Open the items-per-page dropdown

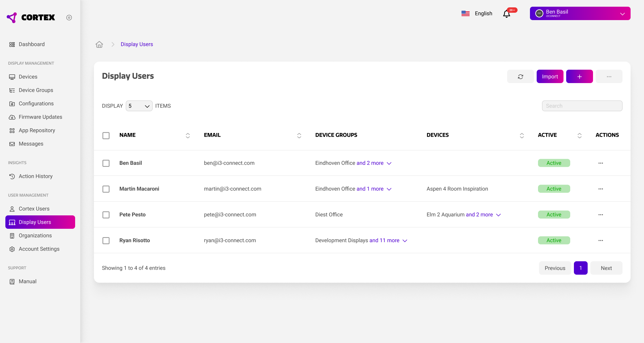tap(139, 106)
